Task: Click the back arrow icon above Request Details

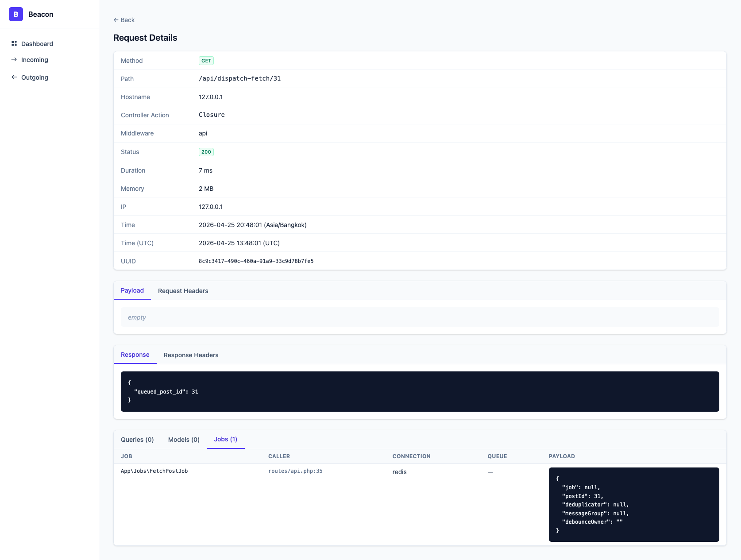Action: 116,19
